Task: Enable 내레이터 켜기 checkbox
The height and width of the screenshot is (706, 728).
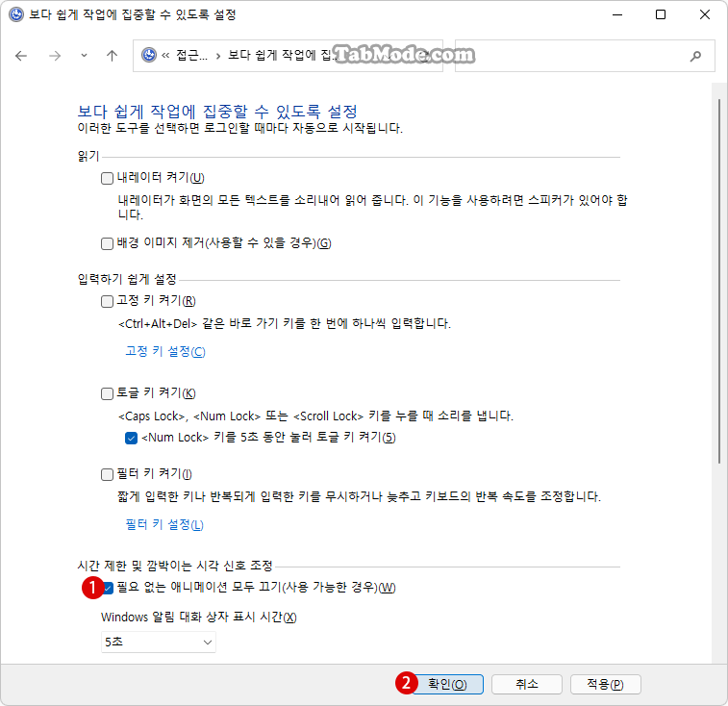Action: pyautogui.click(x=107, y=178)
